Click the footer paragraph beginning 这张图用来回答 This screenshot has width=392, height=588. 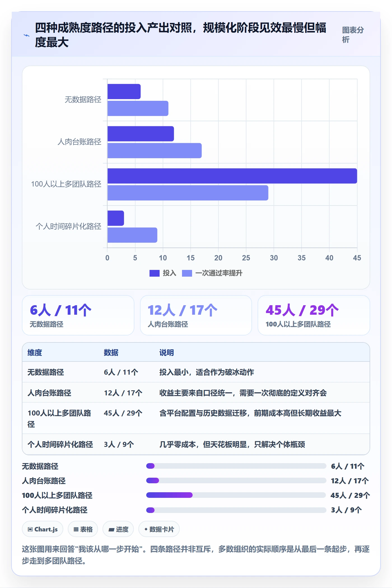click(x=196, y=555)
